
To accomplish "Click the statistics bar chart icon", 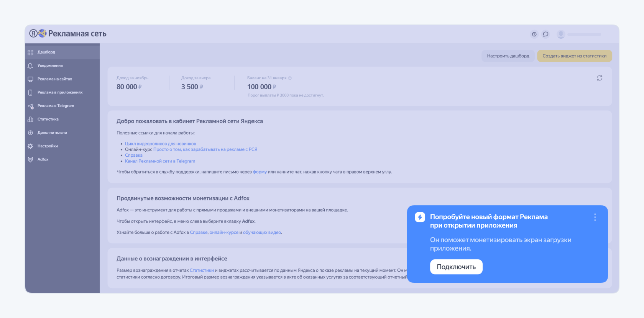I will (x=30, y=119).
